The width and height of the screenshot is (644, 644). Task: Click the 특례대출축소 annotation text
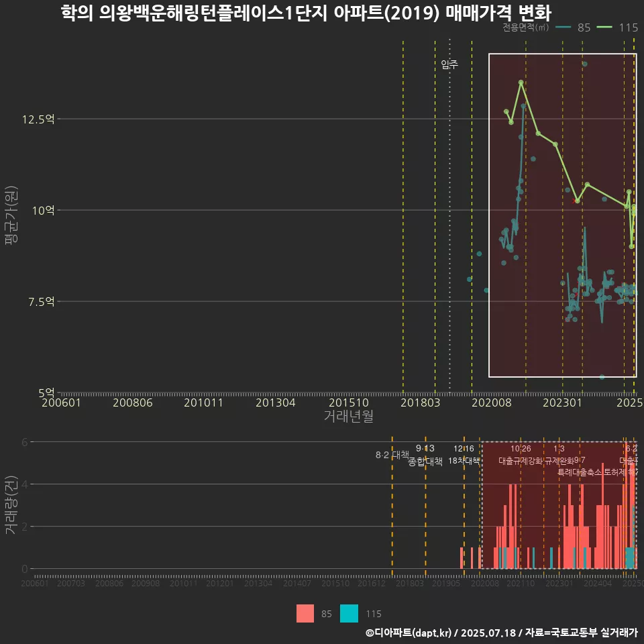tap(580, 472)
